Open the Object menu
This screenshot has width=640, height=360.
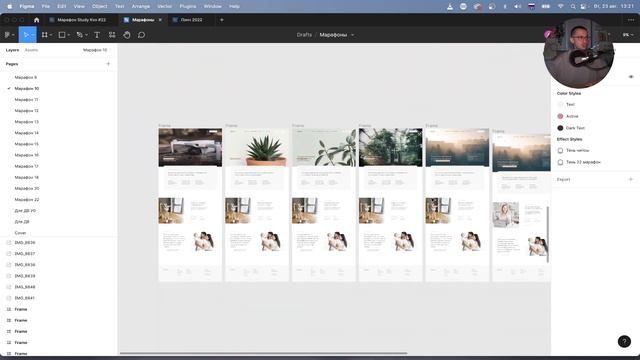[x=100, y=7]
